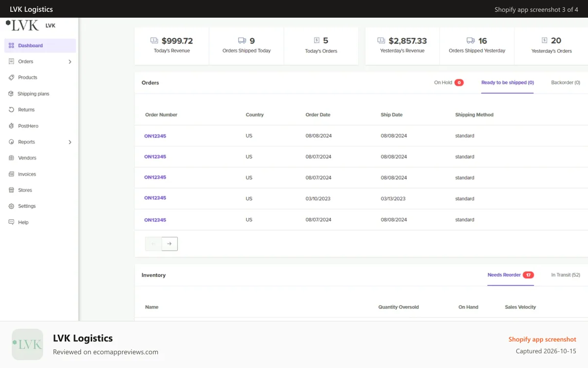Viewport: 588px width, 368px height.
Task: Click the Country column header
Action: 255,115
